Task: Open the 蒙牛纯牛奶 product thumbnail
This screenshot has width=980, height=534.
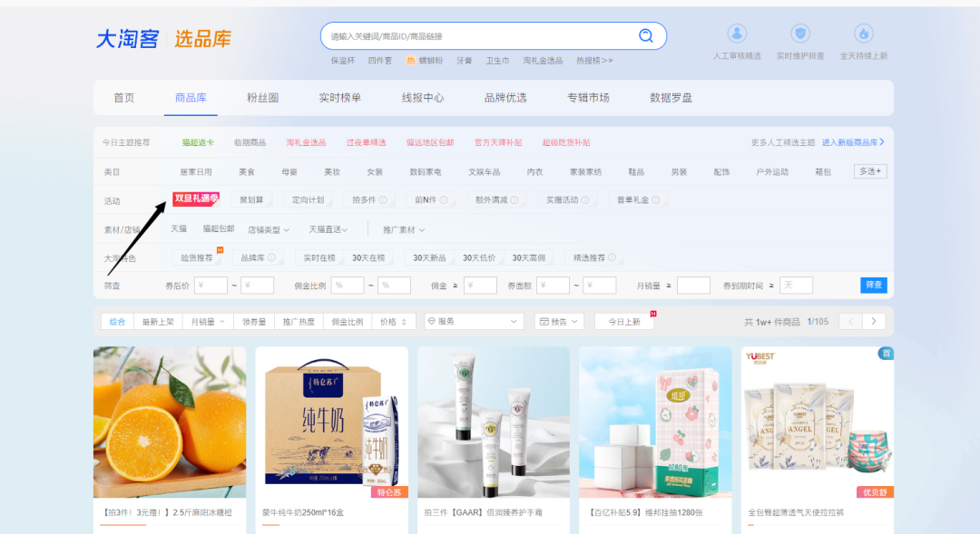Action: [331, 422]
